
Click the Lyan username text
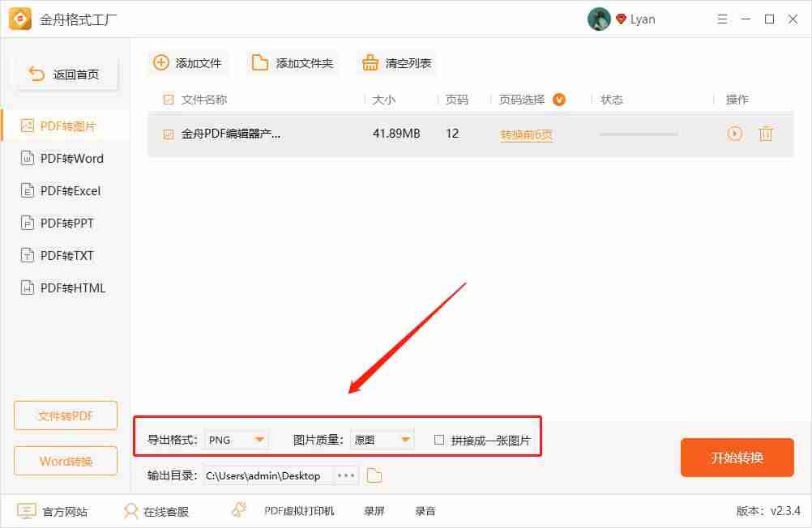point(643,19)
